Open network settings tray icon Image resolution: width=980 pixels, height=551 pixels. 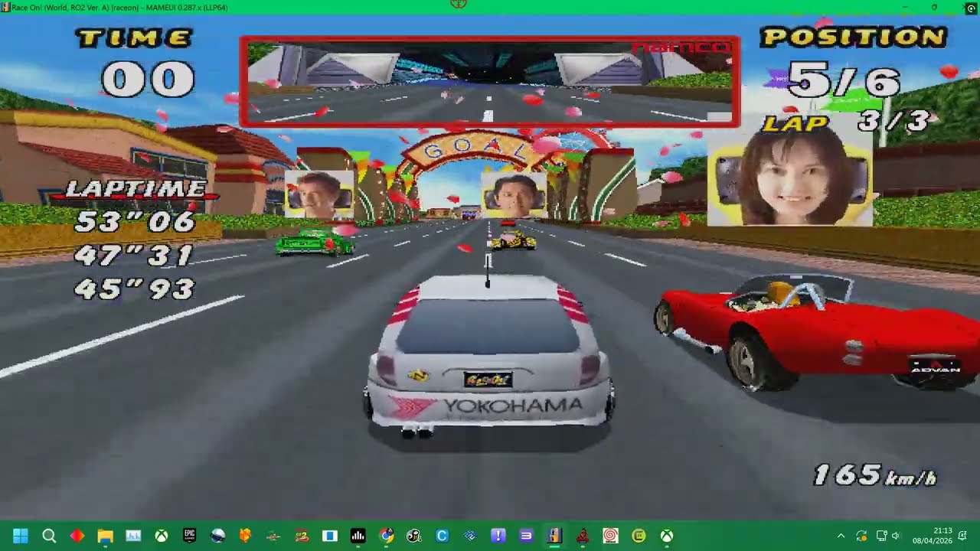pos(881,536)
